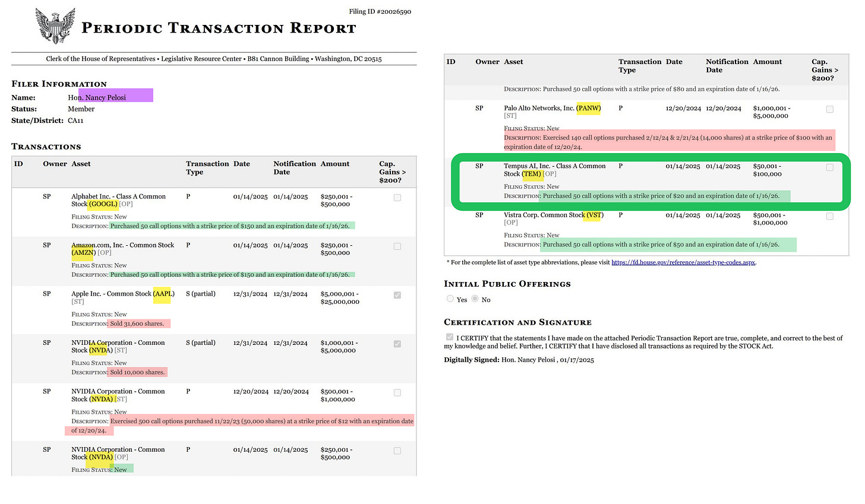Click the eagle seal emblem in the report header
This screenshot has height=504, width=865.
tap(55, 26)
